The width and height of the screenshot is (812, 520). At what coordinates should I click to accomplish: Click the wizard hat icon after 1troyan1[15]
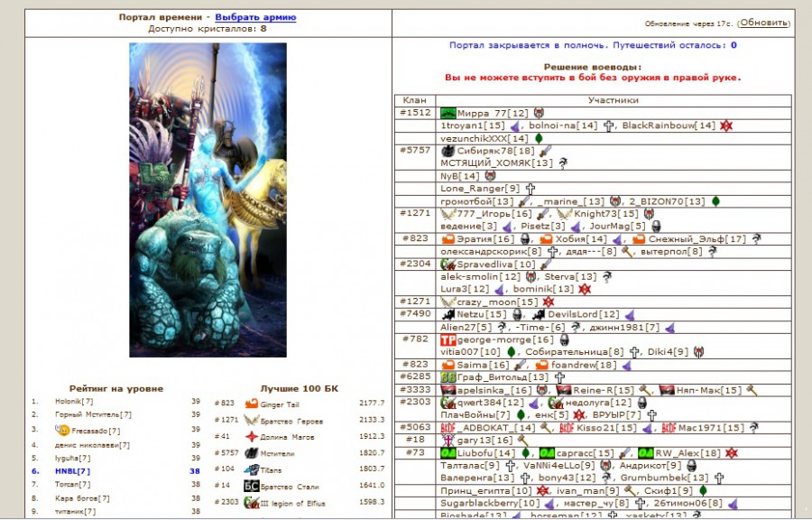click(x=515, y=125)
